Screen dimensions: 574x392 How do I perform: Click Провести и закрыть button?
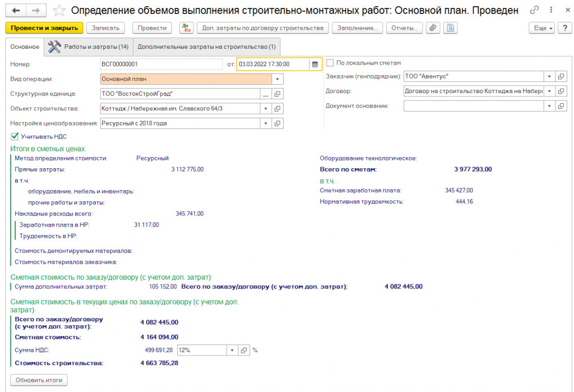(44, 28)
